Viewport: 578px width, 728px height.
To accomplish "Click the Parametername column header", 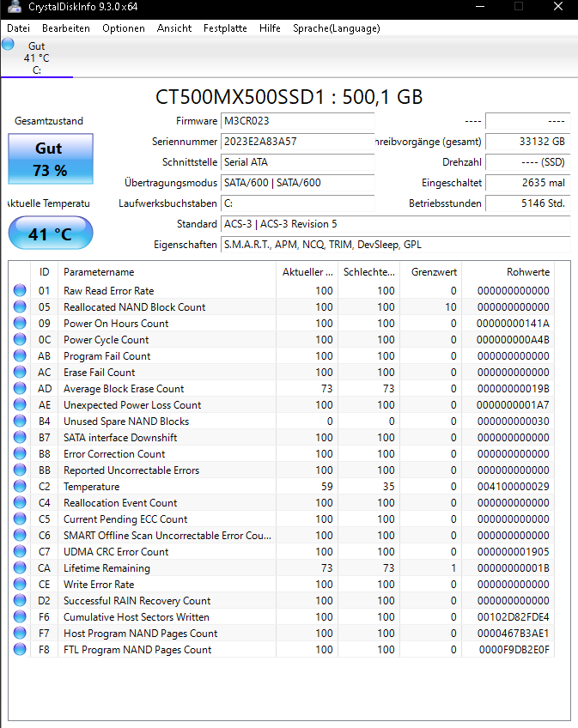I will (x=167, y=272).
